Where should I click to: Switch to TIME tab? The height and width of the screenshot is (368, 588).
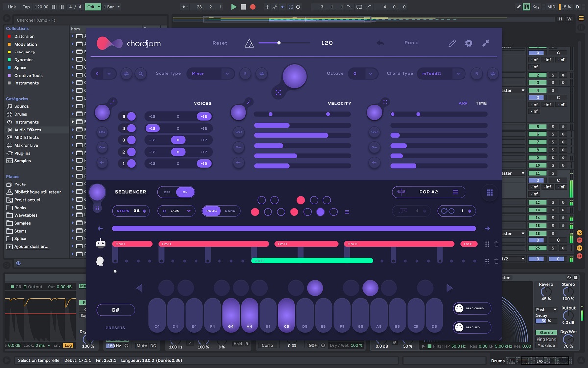click(x=481, y=103)
